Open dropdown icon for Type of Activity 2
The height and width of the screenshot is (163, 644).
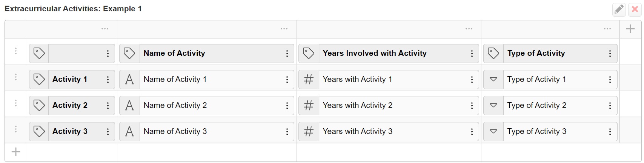pos(493,105)
